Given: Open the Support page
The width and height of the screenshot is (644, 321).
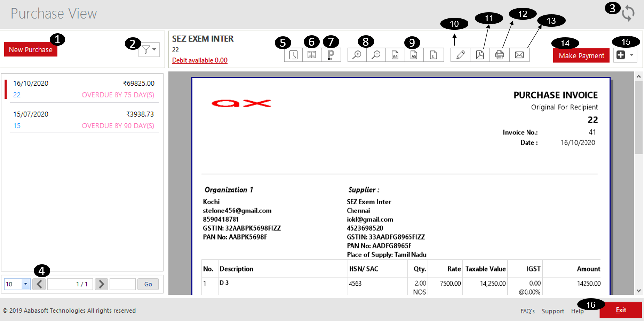Looking at the screenshot, I should (553, 311).
